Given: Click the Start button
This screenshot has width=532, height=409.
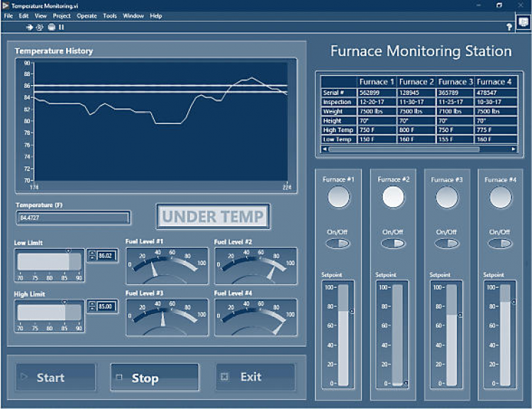Looking at the screenshot, I should 56,377.
